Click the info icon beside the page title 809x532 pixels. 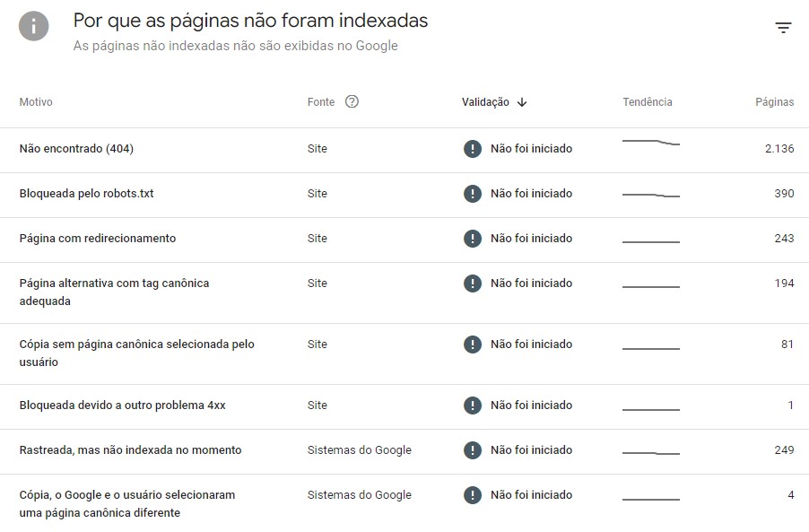(x=33, y=26)
